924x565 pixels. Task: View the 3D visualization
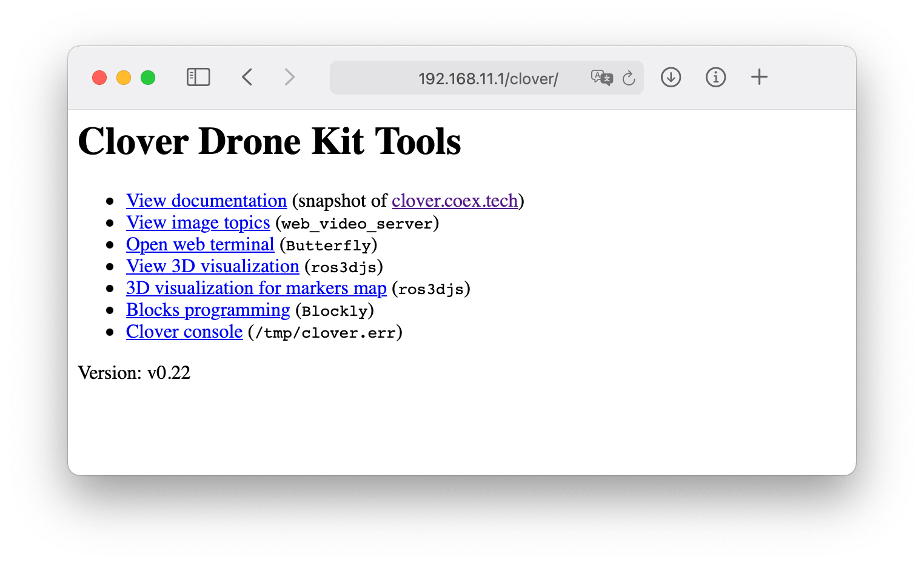click(212, 266)
